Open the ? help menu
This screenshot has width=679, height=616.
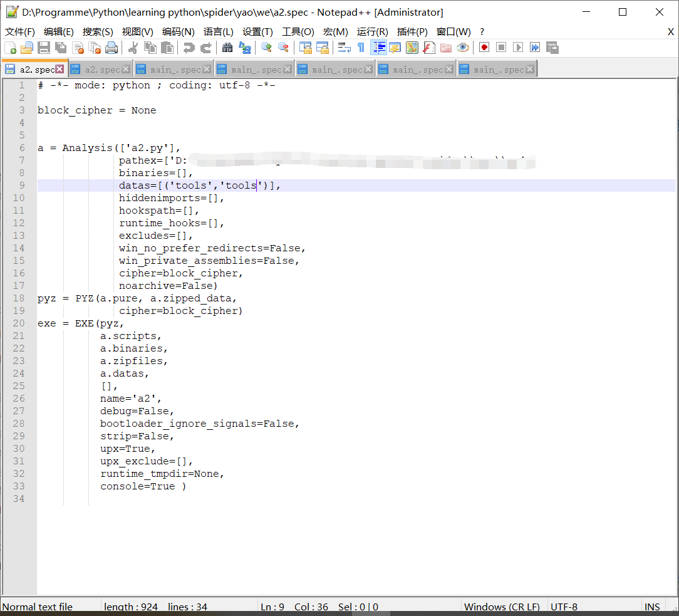(x=482, y=32)
